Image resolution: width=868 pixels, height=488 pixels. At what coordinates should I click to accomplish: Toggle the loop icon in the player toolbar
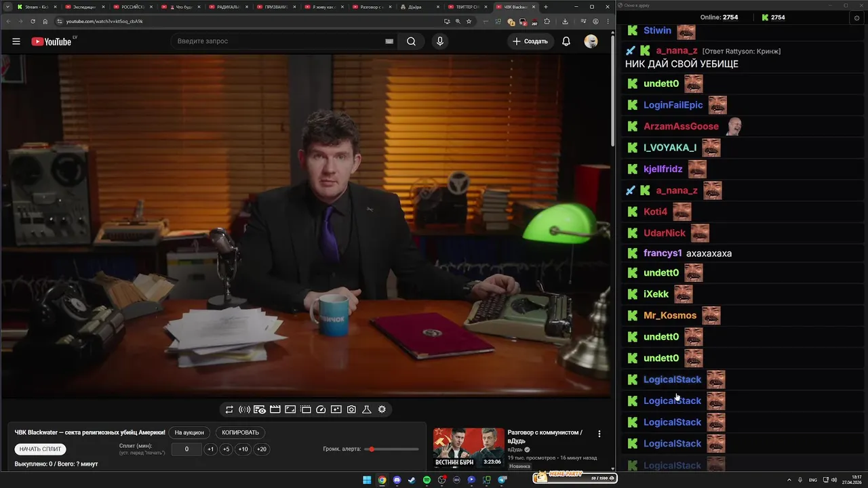click(229, 409)
